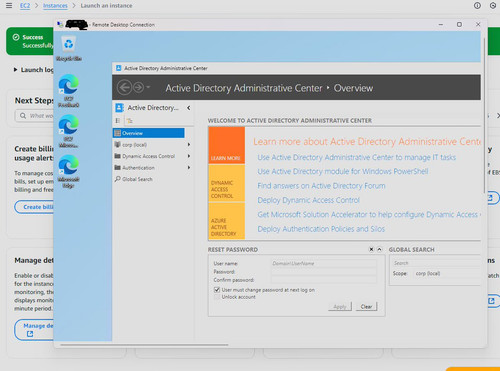
Task: Open the Recycle Bin desktop icon
Action: click(x=69, y=49)
